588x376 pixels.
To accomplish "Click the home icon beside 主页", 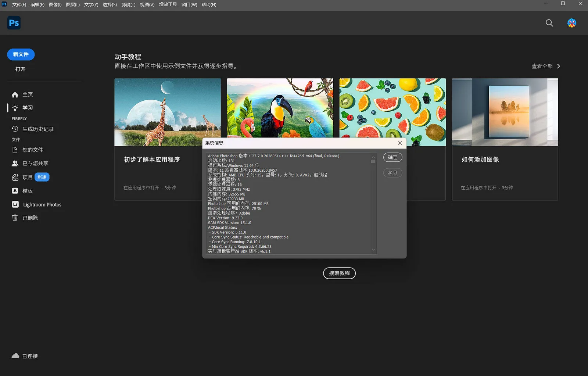I will [15, 95].
